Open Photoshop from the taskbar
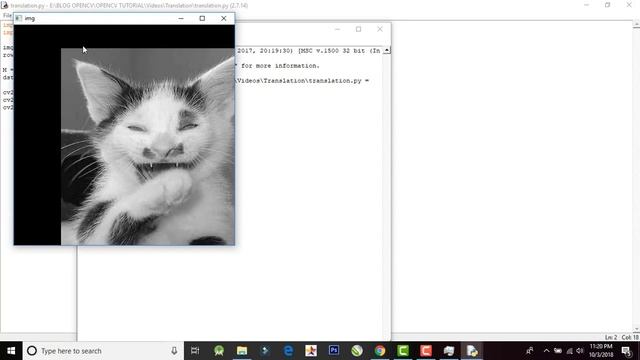 click(334, 351)
